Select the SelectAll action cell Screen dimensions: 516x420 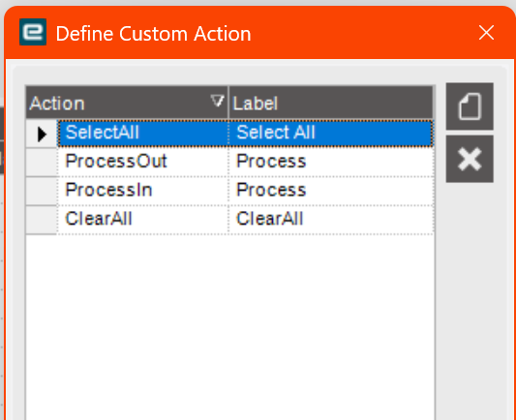[143, 134]
